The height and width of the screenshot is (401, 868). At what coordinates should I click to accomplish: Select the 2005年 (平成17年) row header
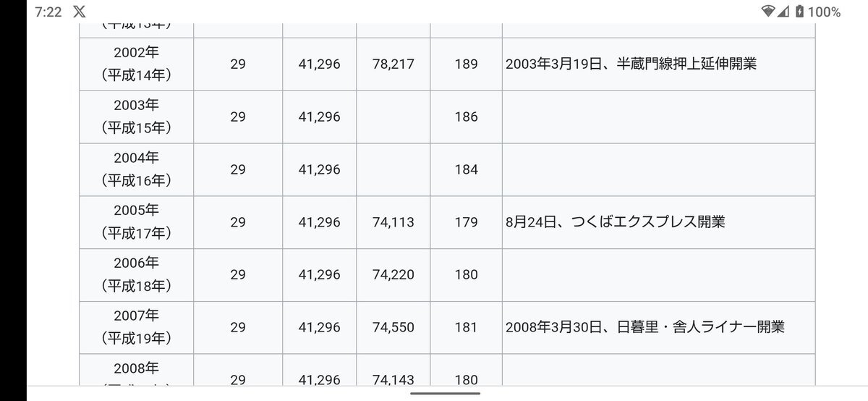136,222
